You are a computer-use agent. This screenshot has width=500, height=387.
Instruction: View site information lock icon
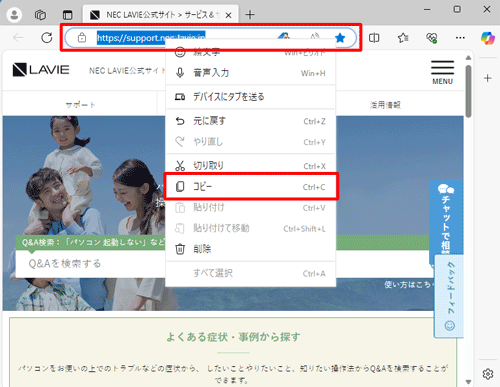click(x=82, y=38)
